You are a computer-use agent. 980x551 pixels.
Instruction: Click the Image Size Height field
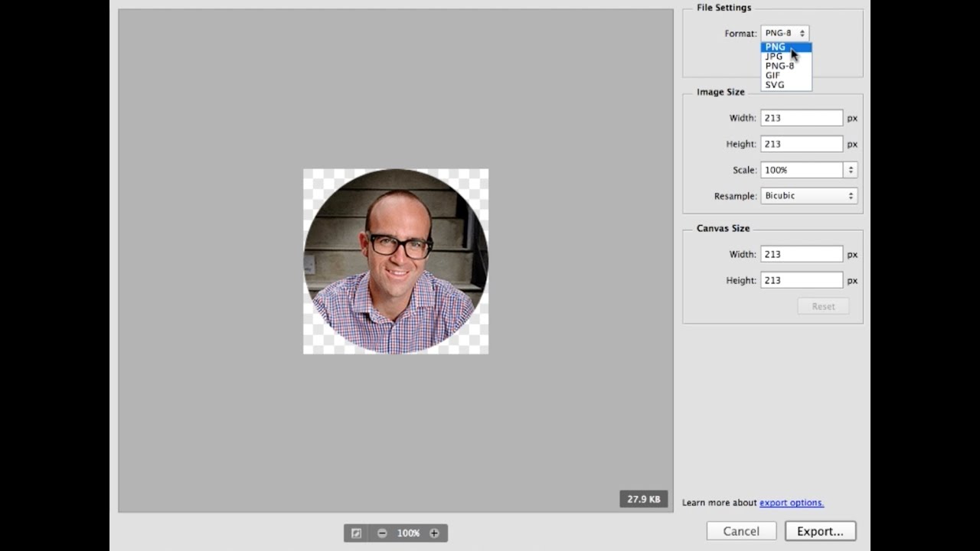(801, 144)
